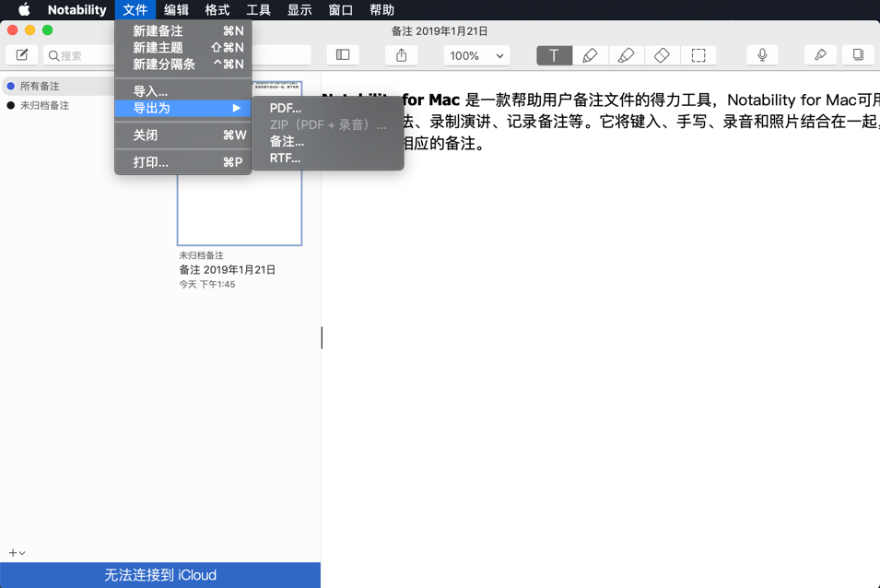Dismiss the 无法连接到 iCloud banner

pyautogui.click(x=160, y=574)
